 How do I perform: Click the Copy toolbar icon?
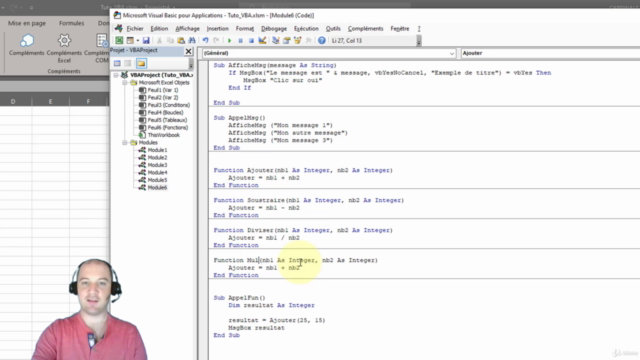[170, 40]
